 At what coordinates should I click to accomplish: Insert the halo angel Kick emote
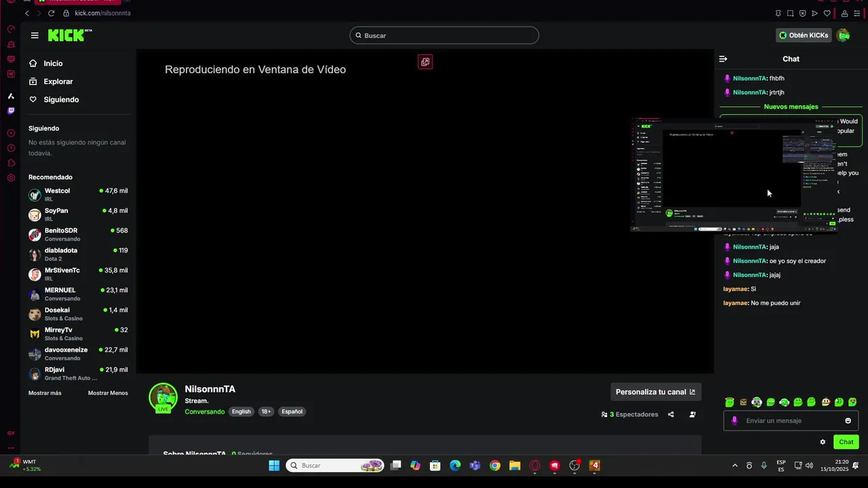(x=730, y=402)
